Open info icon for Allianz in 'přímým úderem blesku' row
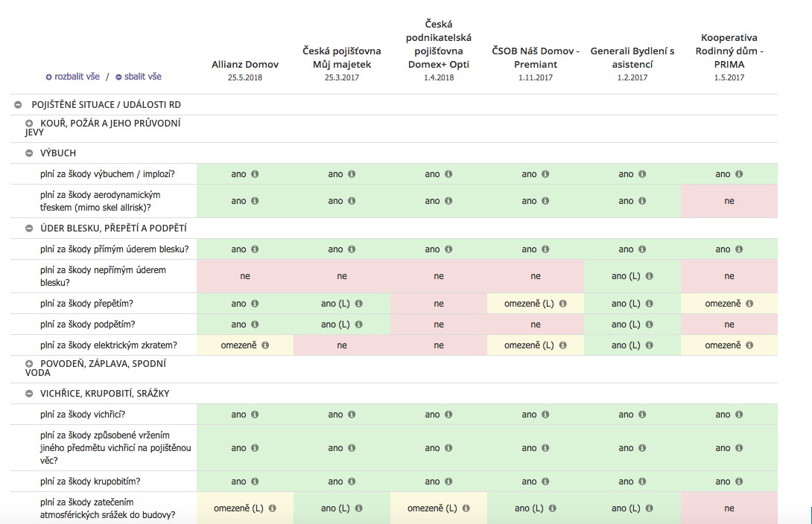Image resolution: width=812 pixels, height=524 pixels. 255,249
